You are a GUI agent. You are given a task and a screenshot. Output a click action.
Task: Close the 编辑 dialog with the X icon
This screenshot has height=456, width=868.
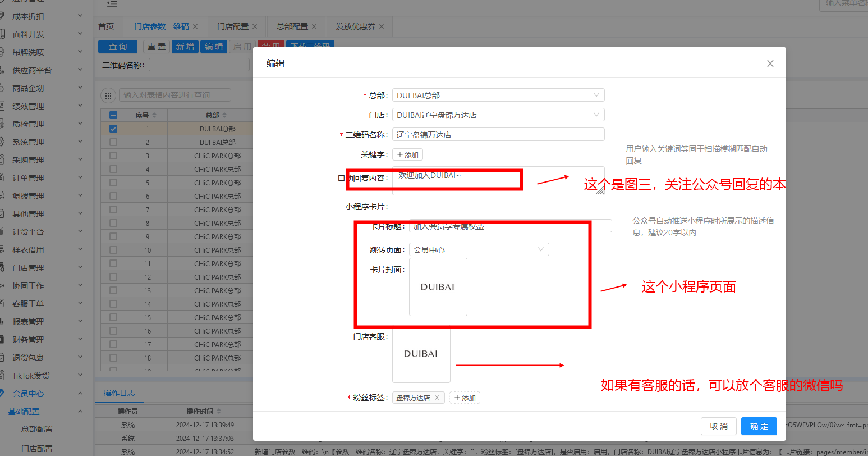pos(770,63)
